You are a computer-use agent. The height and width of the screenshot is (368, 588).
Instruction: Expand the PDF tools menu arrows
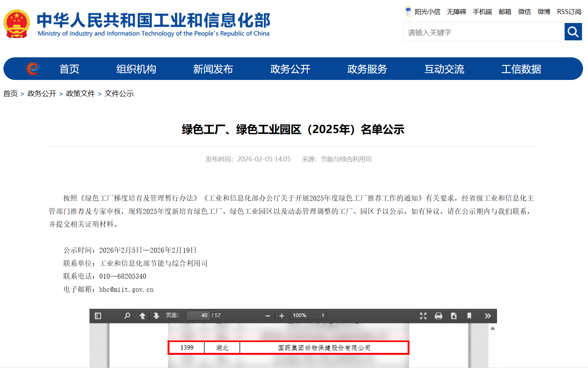[x=488, y=316]
